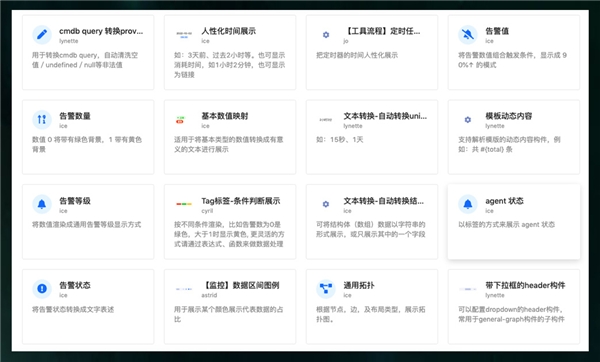Click description starting 可以配置dropdown的header构件
This screenshot has width=600, height=362.
pos(511,314)
